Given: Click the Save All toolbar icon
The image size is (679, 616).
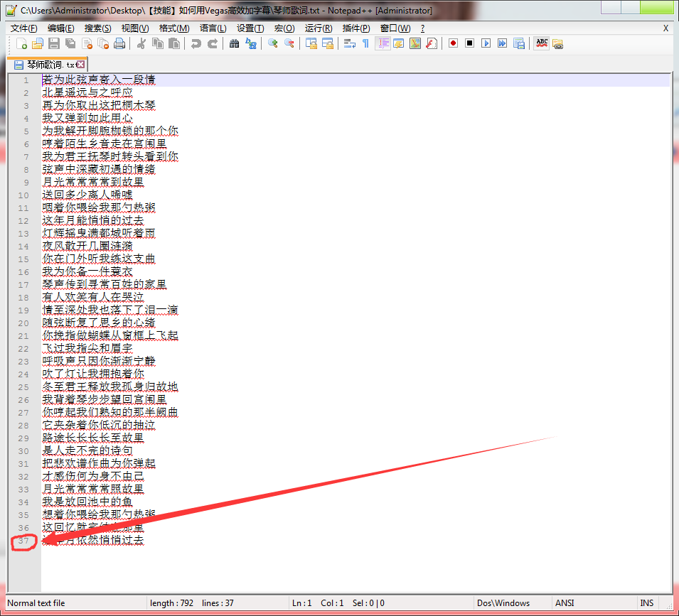Looking at the screenshot, I should click(x=70, y=43).
